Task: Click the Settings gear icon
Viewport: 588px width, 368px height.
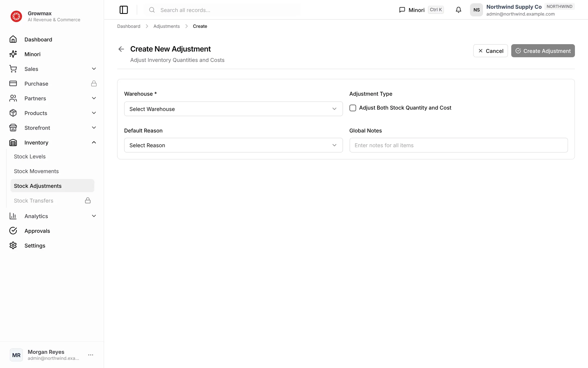Action: pyautogui.click(x=13, y=245)
